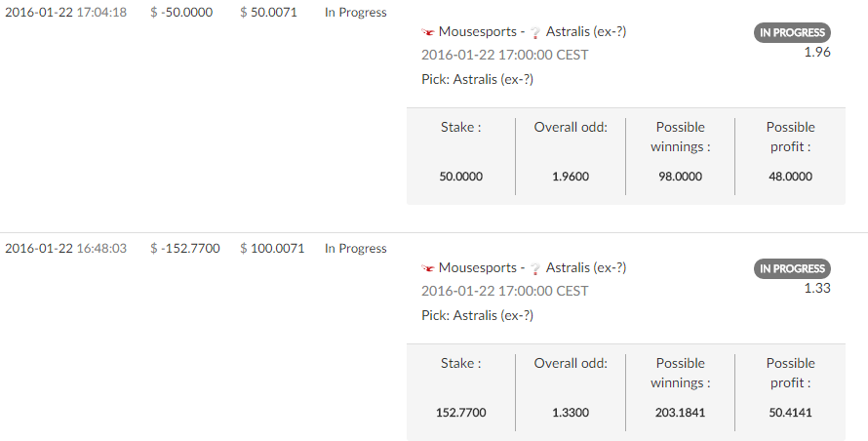Click Possible winnings value 98.0000

point(681,177)
